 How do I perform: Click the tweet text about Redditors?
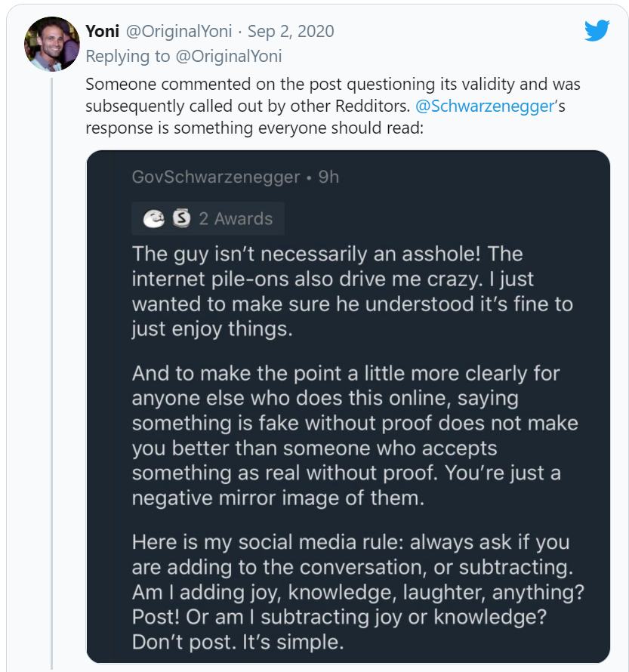333,106
